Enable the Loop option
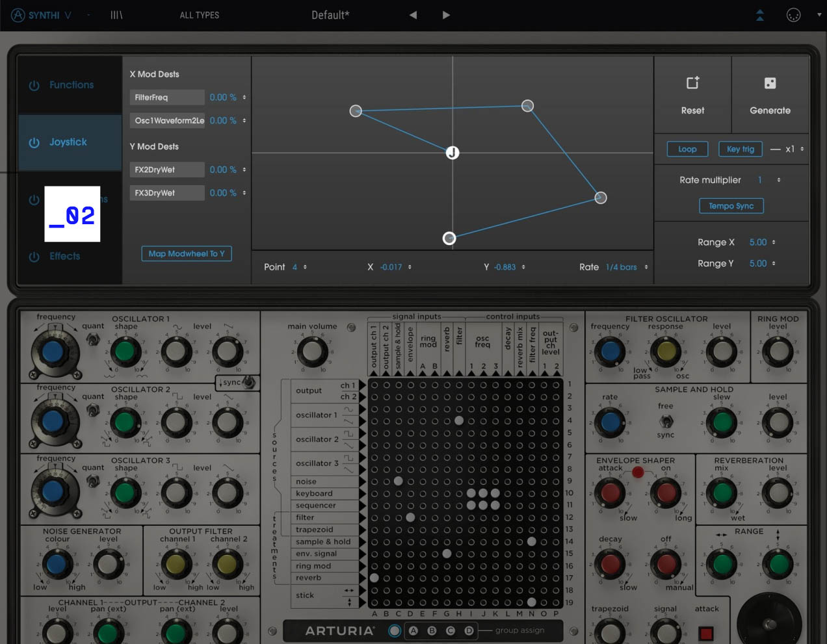The width and height of the screenshot is (827, 644). tap(687, 149)
